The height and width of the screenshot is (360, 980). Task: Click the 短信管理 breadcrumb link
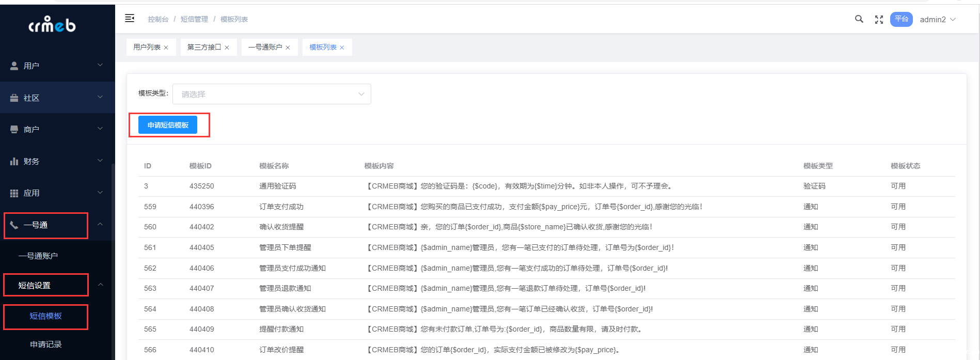(194, 19)
